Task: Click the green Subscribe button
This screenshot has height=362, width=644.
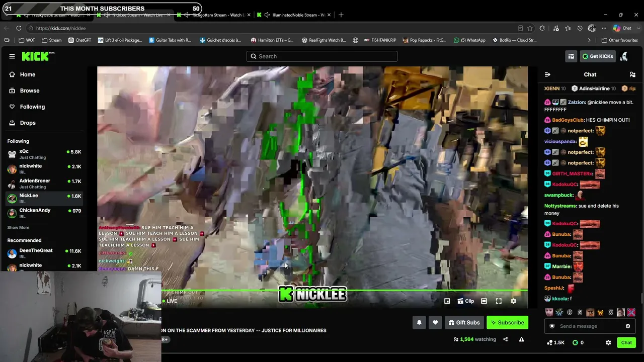Action: pos(507,322)
